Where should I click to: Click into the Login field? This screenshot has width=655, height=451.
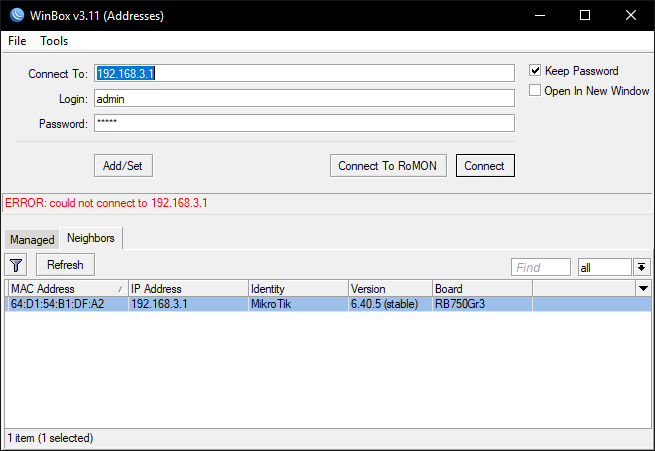pyautogui.click(x=304, y=99)
